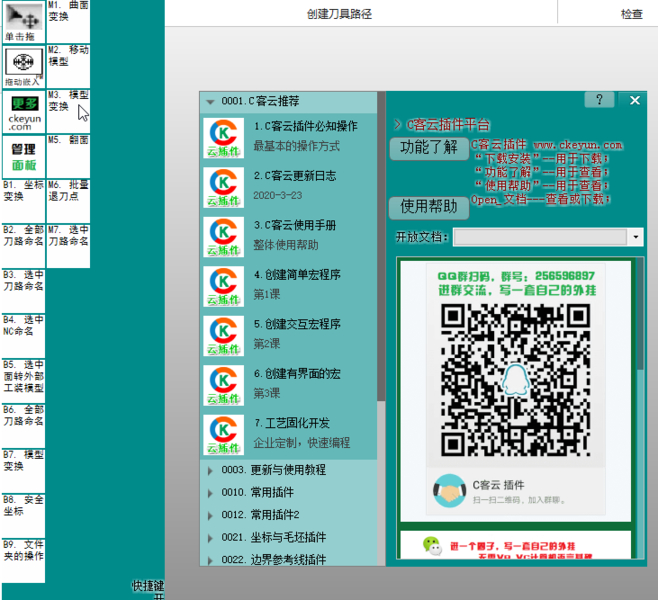Expand the 0021.坐标与毛坯插件 section
Screen dimensions: 658x600
click(x=210, y=538)
